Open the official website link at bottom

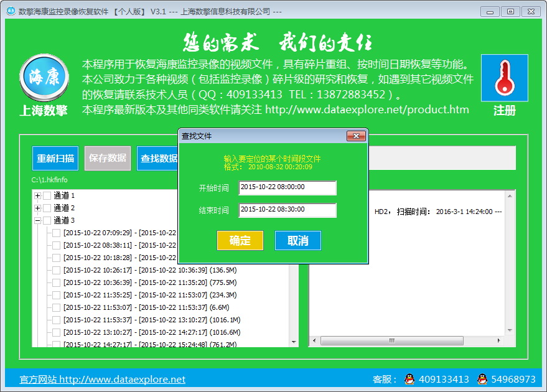coord(102,379)
